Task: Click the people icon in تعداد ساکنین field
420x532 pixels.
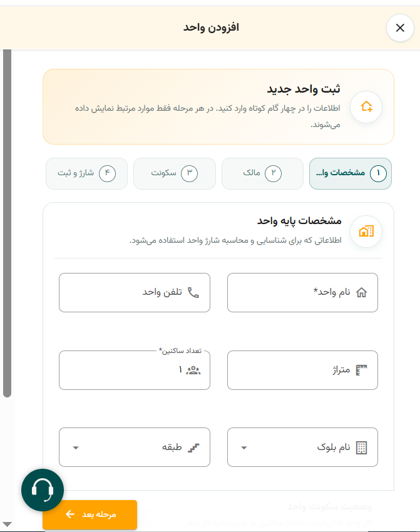Action: point(193,370)
